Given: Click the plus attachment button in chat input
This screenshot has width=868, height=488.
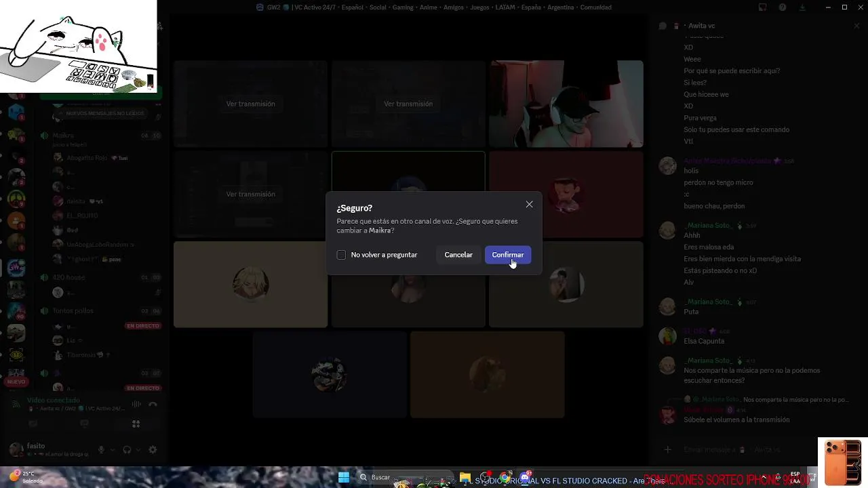Looking at the screenshot, I should point(667,449).
